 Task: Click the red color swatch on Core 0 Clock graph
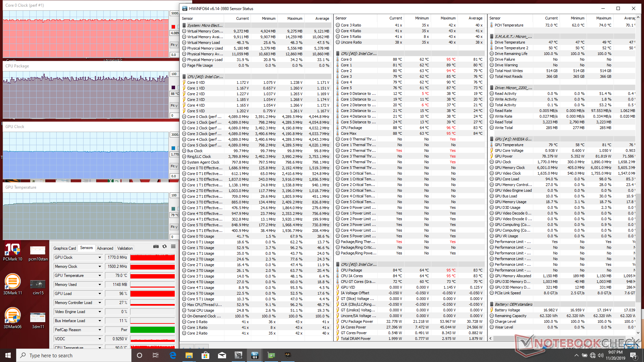(173, 27)
